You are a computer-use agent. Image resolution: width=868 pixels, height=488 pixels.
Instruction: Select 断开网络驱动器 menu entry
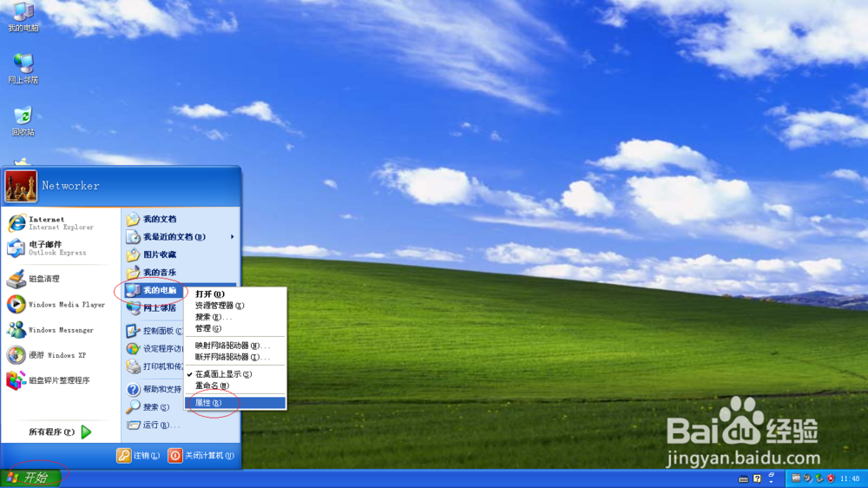[x=235, y=357]
